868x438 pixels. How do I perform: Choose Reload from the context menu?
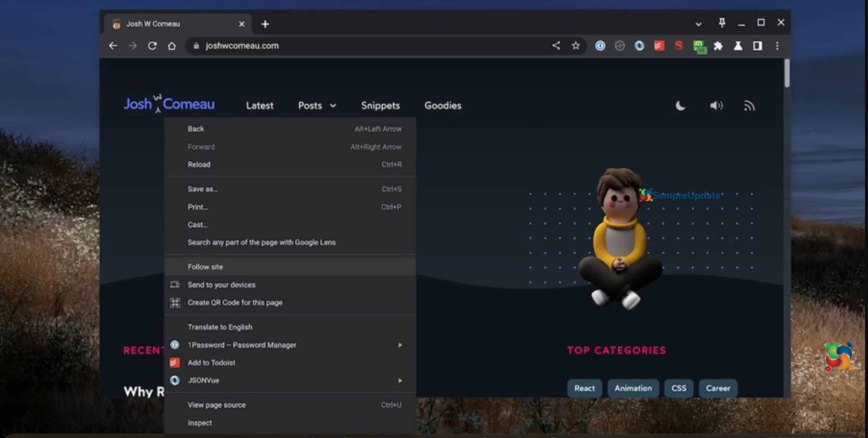[x=290, y=165]
